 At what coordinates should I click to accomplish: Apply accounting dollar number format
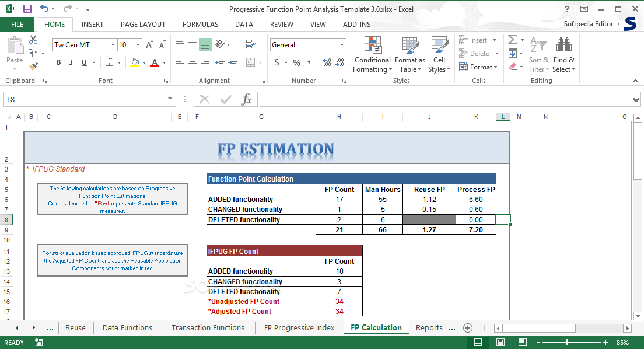(x=277, y=62)
